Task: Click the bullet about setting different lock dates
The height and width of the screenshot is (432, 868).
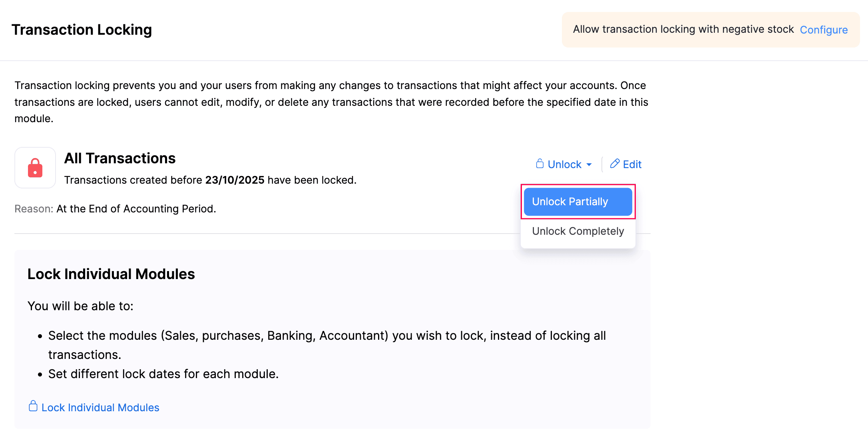Action: click(163, 374)
